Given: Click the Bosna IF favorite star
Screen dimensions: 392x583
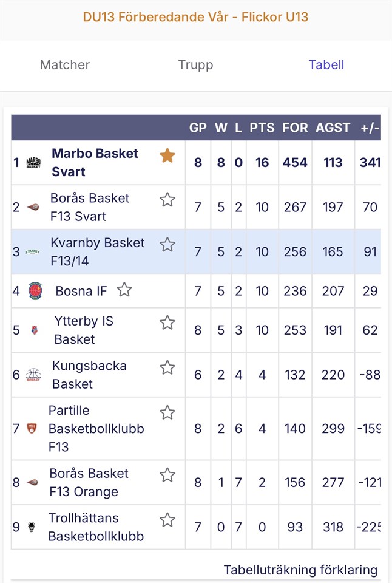Looking at the screenshot, I should [124, 290].
